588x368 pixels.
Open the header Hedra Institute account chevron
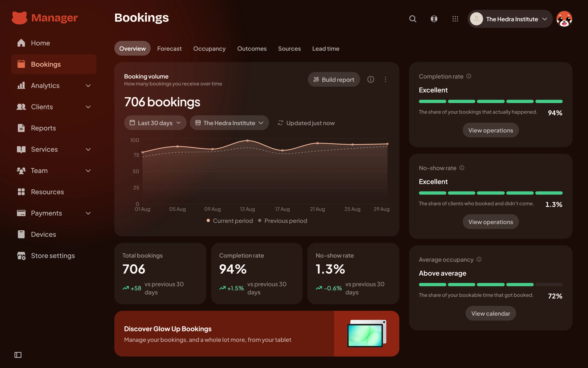[544, 19]
